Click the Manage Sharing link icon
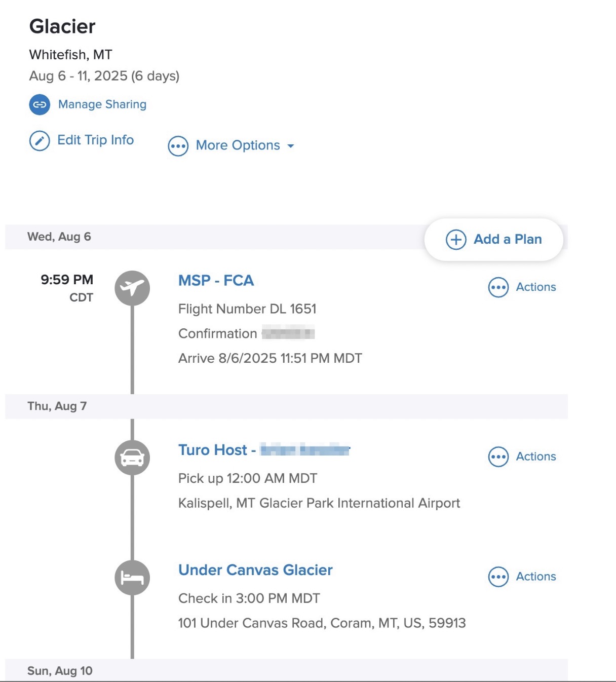616x682 pixels. 40,105
